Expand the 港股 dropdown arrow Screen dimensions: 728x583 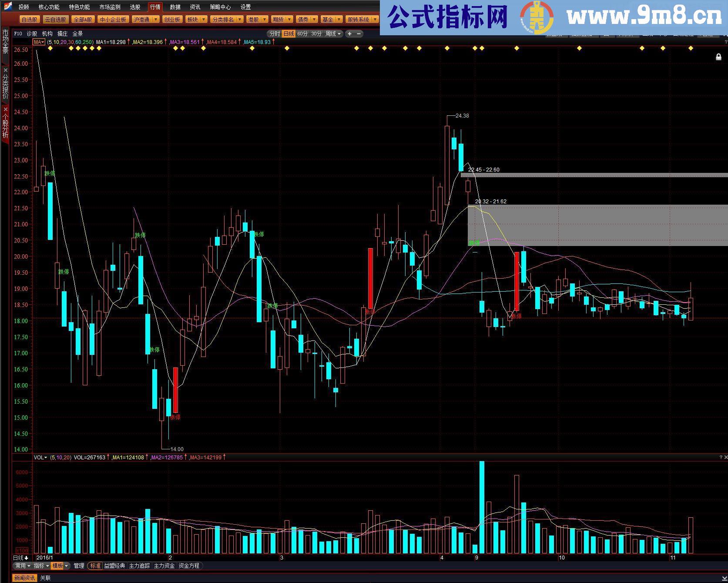[264, 20]
